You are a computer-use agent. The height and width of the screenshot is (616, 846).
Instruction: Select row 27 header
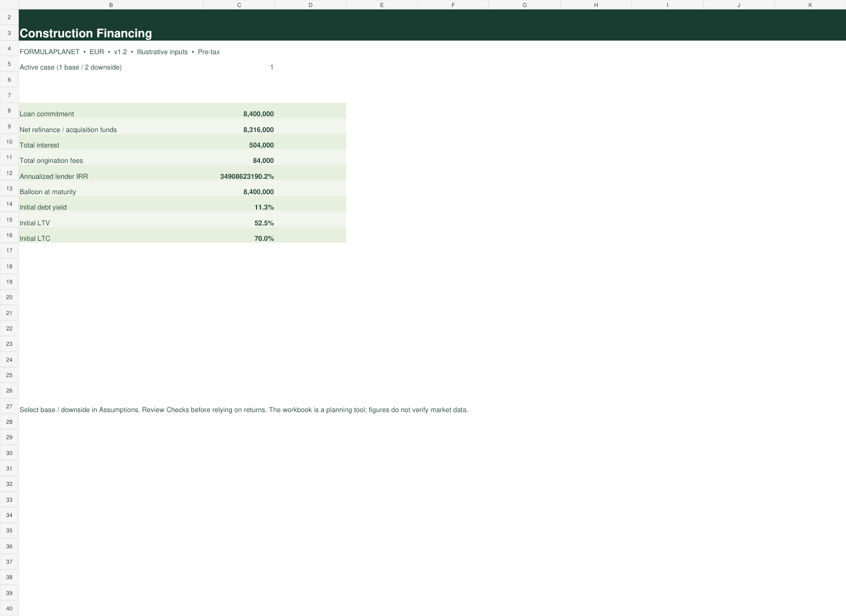[9, 406]
